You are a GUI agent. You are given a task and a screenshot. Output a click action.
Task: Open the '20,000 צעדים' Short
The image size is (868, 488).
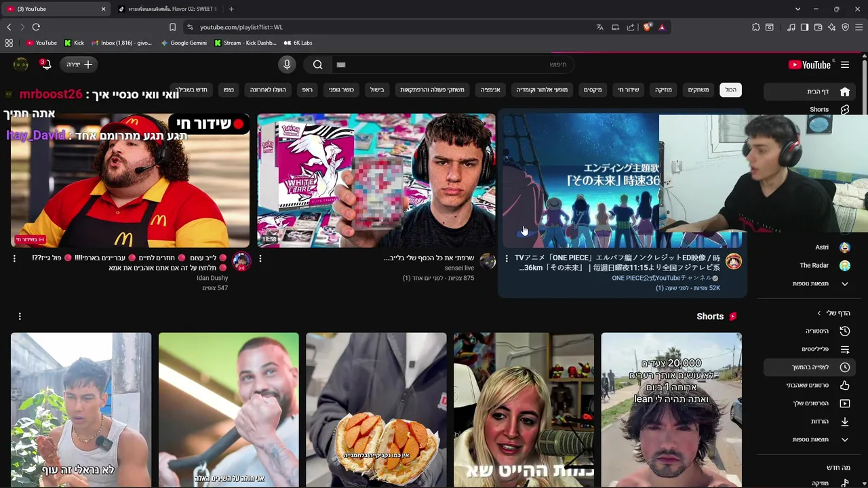pos(671,410)
